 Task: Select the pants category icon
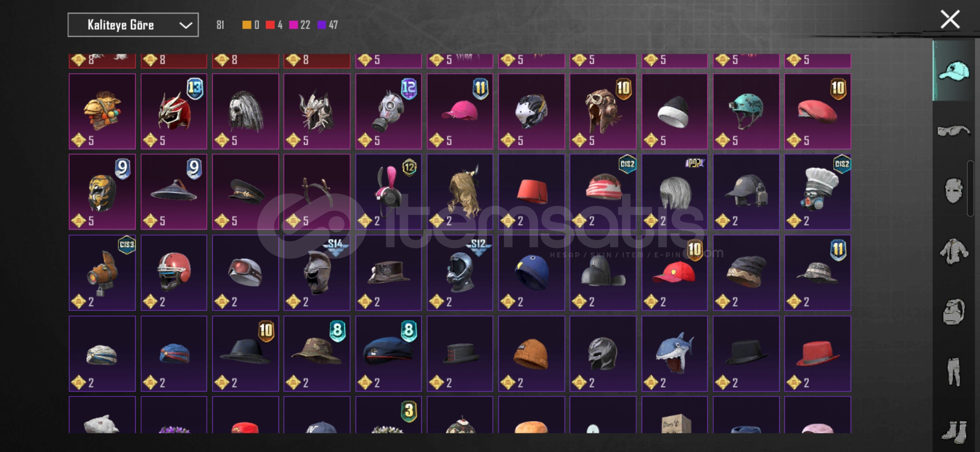pyautogui.click(x=954, y=372)
